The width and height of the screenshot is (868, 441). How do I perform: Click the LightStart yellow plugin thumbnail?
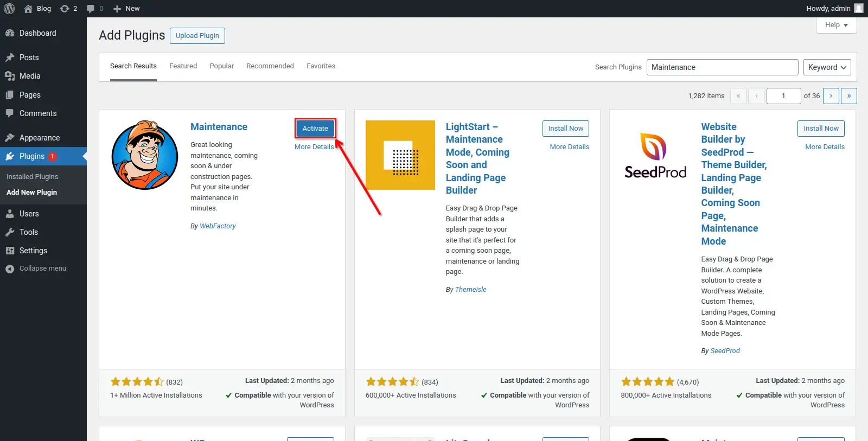tap(400, 155)
